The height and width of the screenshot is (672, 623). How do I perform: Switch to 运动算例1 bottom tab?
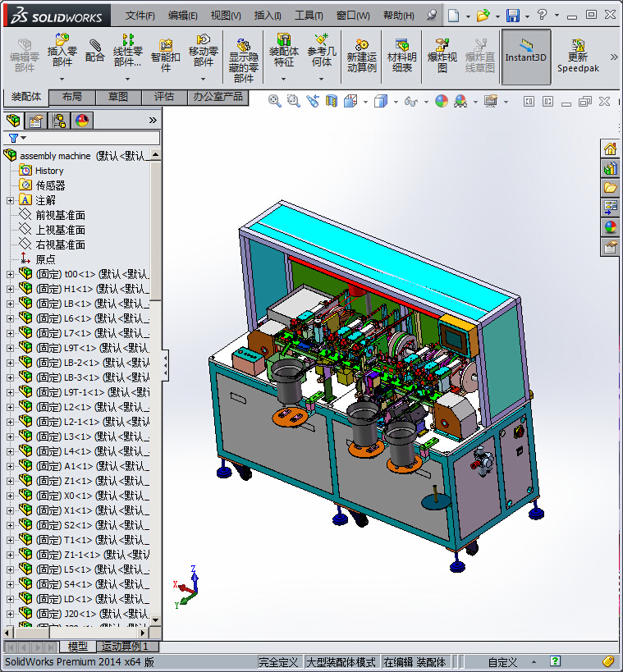[127, 646]
